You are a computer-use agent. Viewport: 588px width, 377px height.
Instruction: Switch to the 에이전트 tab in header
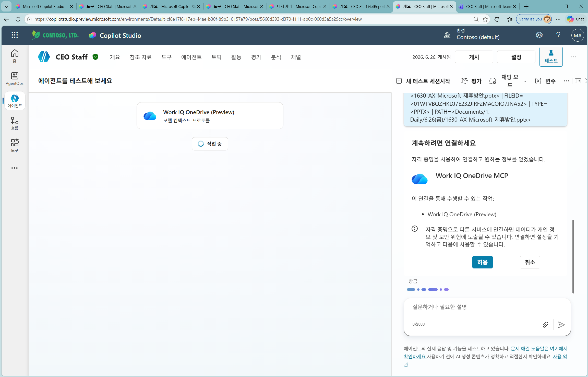(191, 57)
